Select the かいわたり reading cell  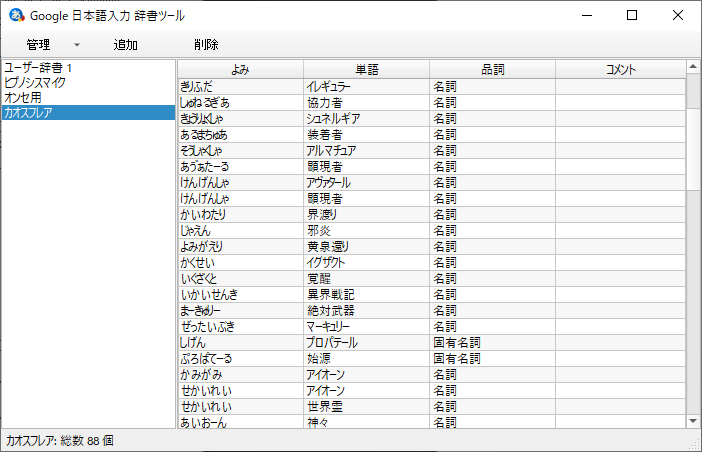click(x=240, y=215)
